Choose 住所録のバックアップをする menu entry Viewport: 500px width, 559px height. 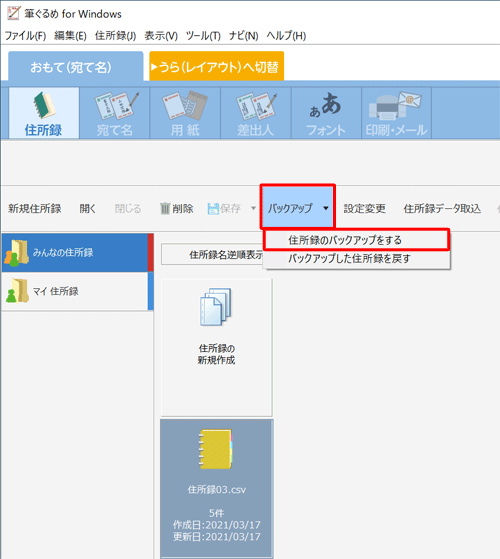356,240
